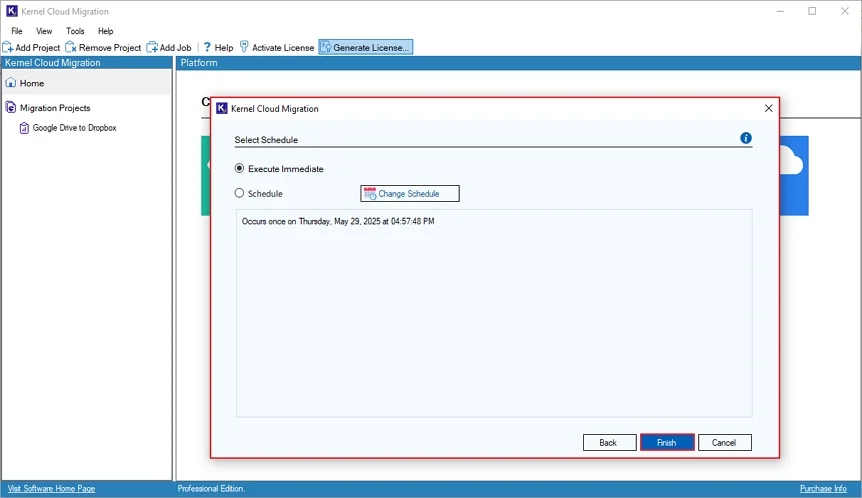
Task: Maximize the main application window
Action: click(x=812, y=11)
